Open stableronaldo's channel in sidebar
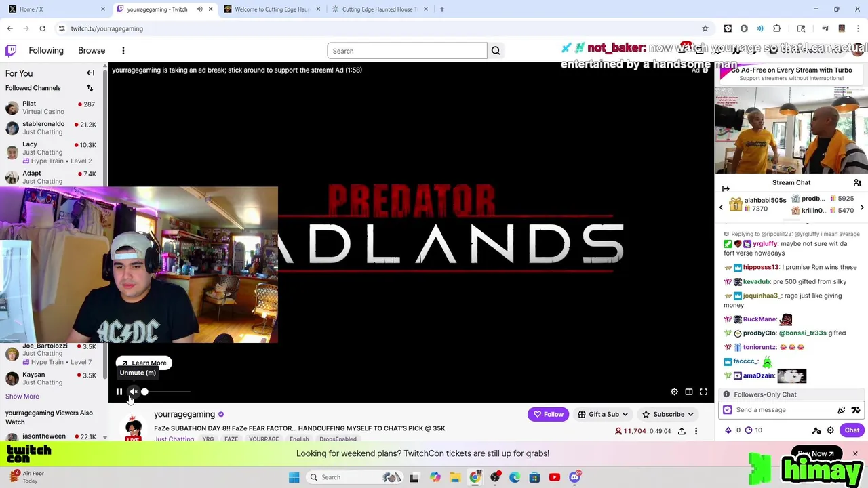868x488 pixels. coord(52,128)
